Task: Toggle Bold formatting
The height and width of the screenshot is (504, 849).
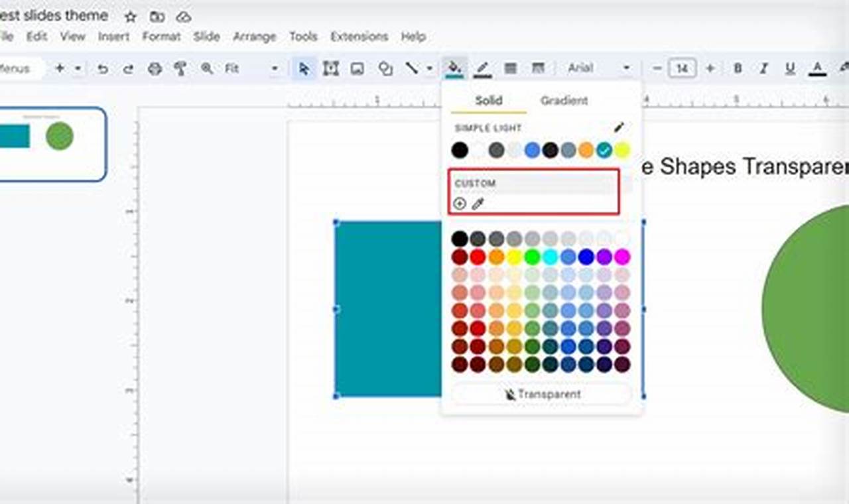Action: point(738,68)
